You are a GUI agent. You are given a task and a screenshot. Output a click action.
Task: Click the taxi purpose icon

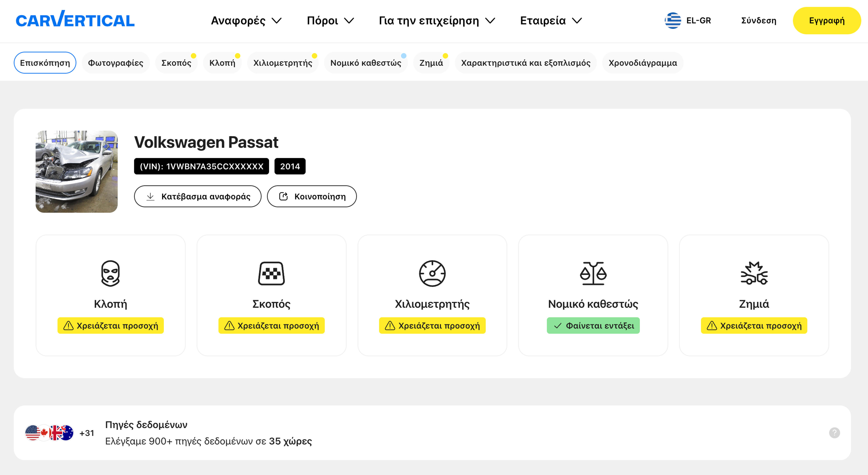(x=271, y=273)
